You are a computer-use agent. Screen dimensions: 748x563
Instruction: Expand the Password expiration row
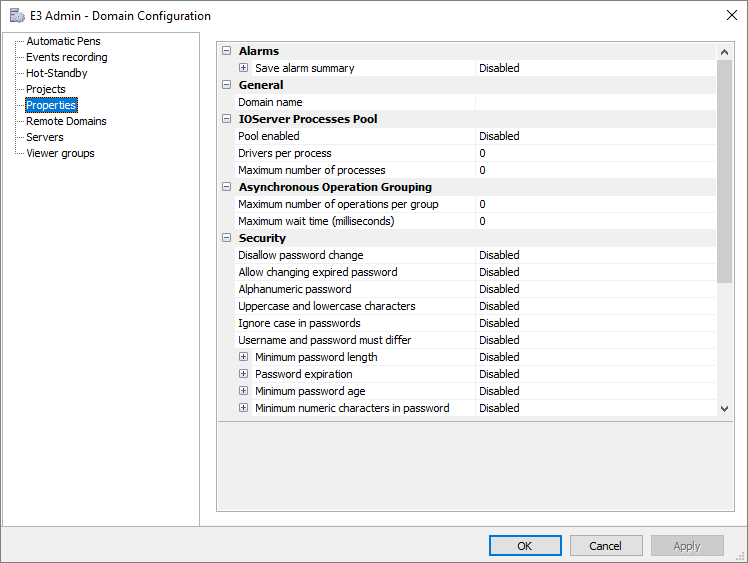click(x=243, y=374)
